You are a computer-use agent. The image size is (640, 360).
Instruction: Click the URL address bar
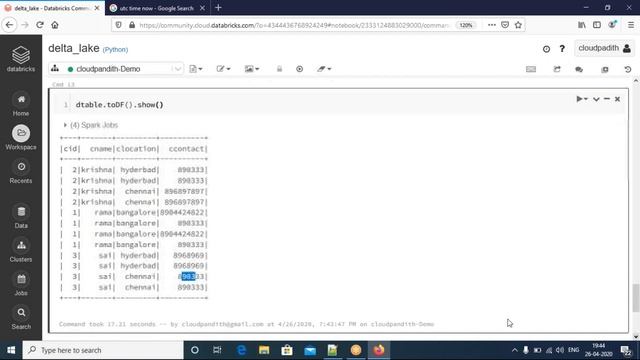(294, 25)
